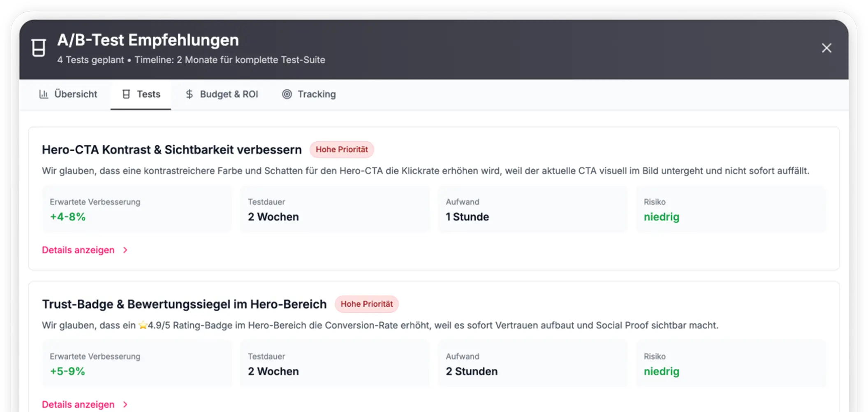Click the Hohe Priorität badge on the Hero-CTA card
Viewport: 868px width, 412px height.
[341, 149]
